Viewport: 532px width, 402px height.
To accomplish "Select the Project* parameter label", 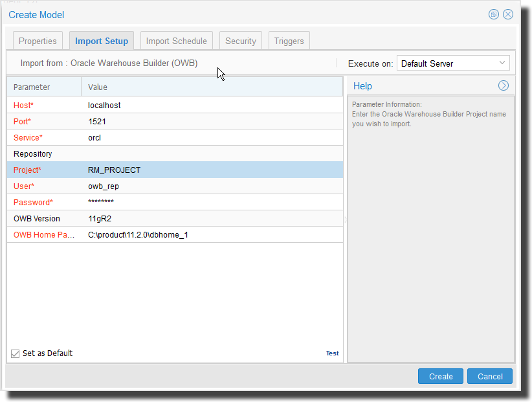I will coord(27,170).
